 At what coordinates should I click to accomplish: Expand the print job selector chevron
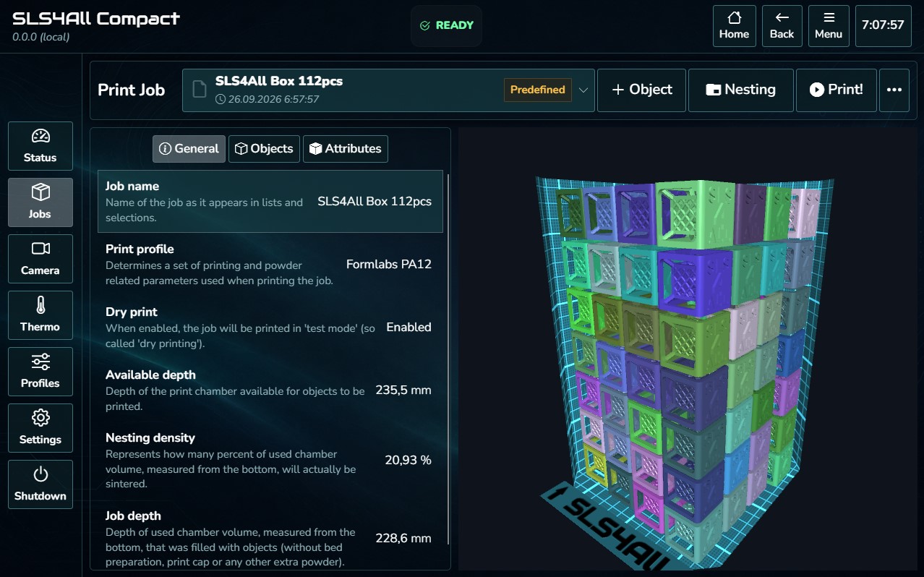click(583, 90)
